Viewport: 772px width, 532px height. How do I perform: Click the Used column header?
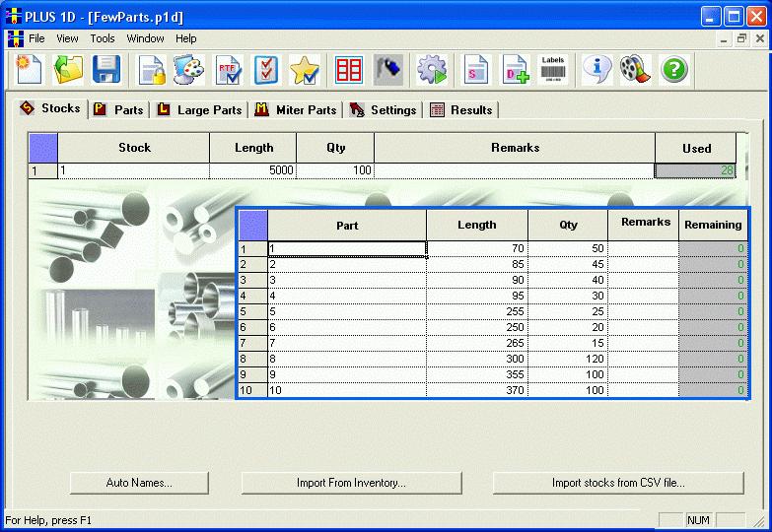point(696,148)
